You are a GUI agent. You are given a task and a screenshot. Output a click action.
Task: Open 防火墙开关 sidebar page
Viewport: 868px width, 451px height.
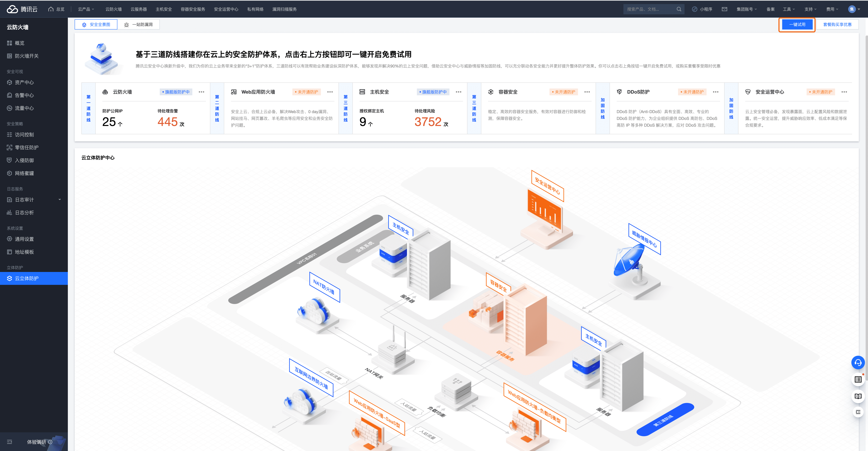[x=27, y=56]
